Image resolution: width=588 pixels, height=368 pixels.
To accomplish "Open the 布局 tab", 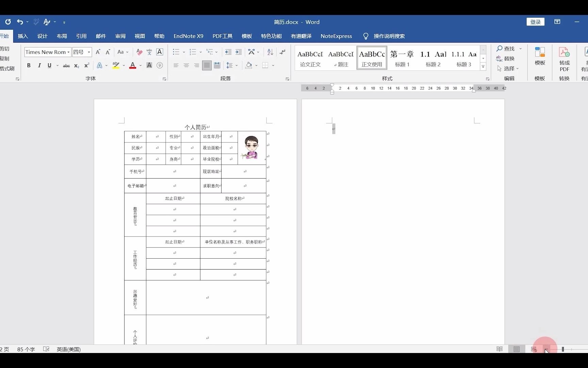I will point(62,36).
